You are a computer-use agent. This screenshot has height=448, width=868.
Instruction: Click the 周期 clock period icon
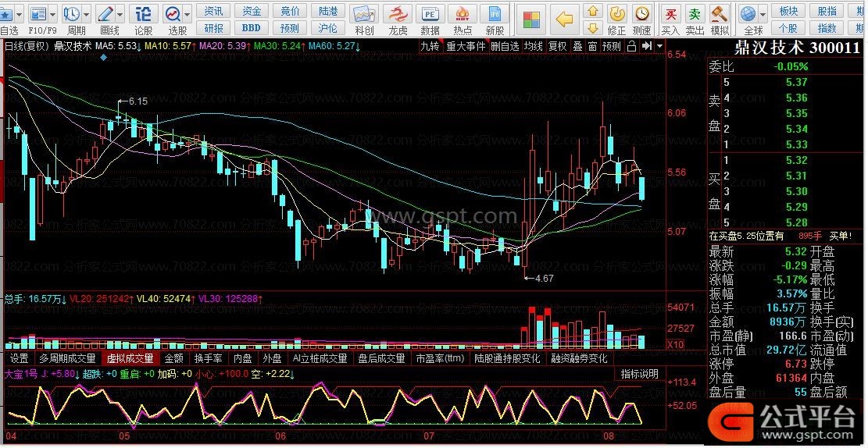[71, 14]
